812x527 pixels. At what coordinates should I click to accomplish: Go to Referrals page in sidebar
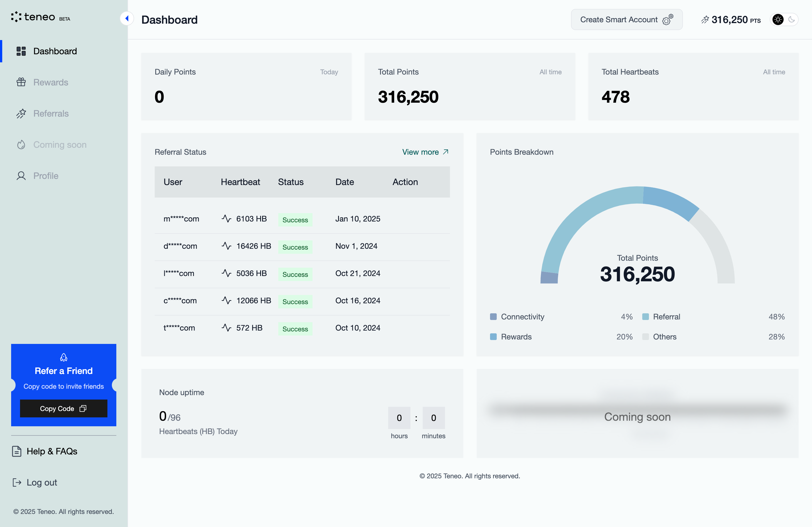[51, 114]
